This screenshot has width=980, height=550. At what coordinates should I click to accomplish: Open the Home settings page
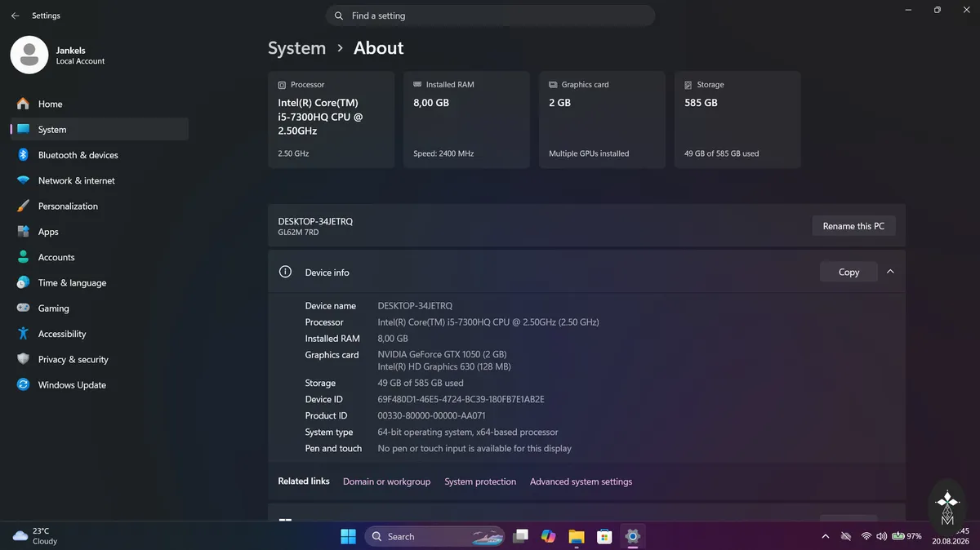point(99,104)
